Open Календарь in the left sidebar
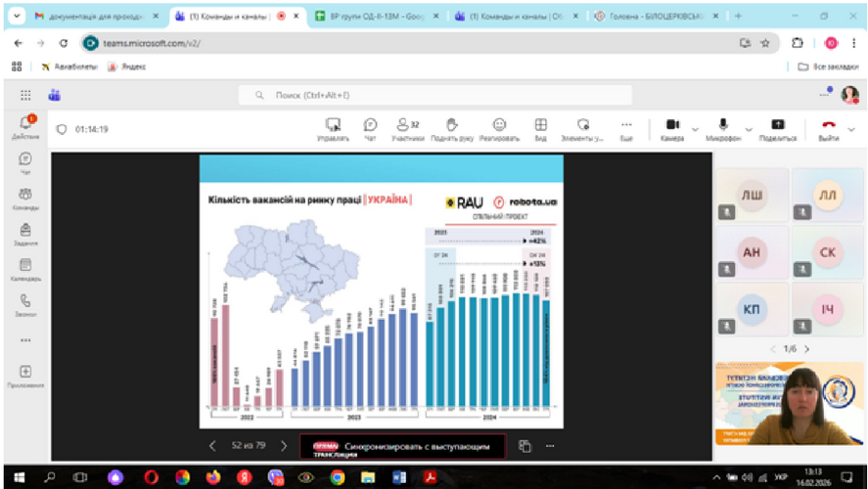 [25, 270]
